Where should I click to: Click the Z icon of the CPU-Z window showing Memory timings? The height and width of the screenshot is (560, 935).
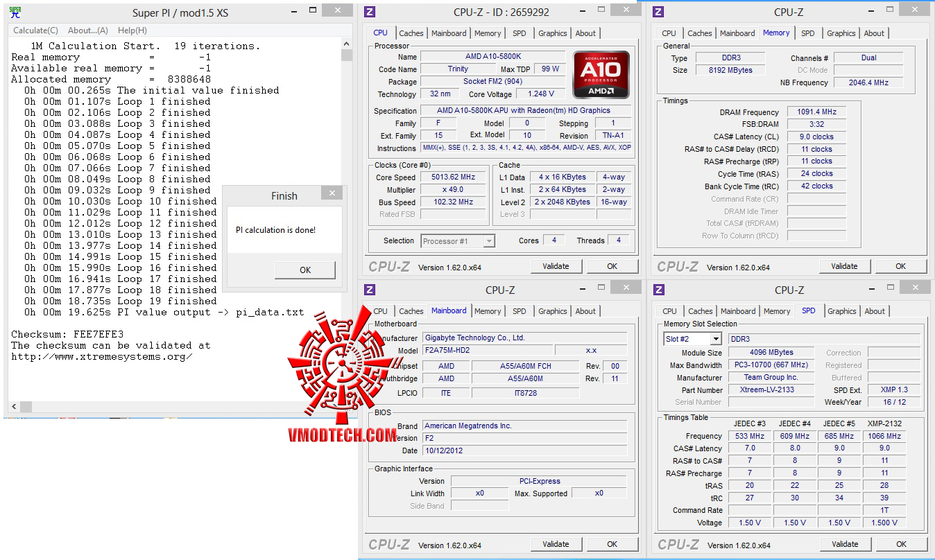tap(658, 12)
